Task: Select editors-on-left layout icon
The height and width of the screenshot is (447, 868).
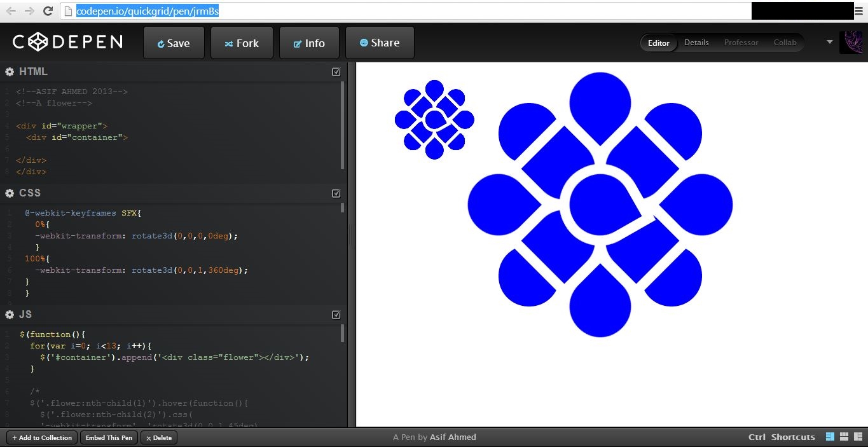Action: [830, 437]
